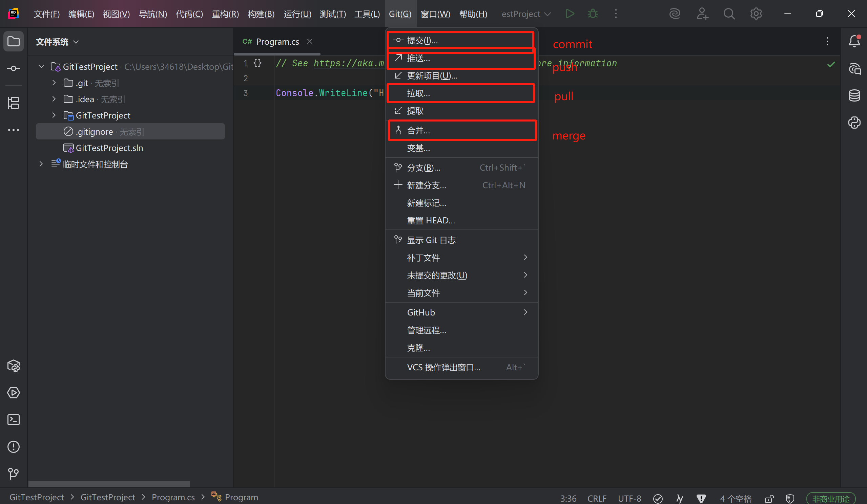Click the 非商业用途 status badge

pos(830,498)
